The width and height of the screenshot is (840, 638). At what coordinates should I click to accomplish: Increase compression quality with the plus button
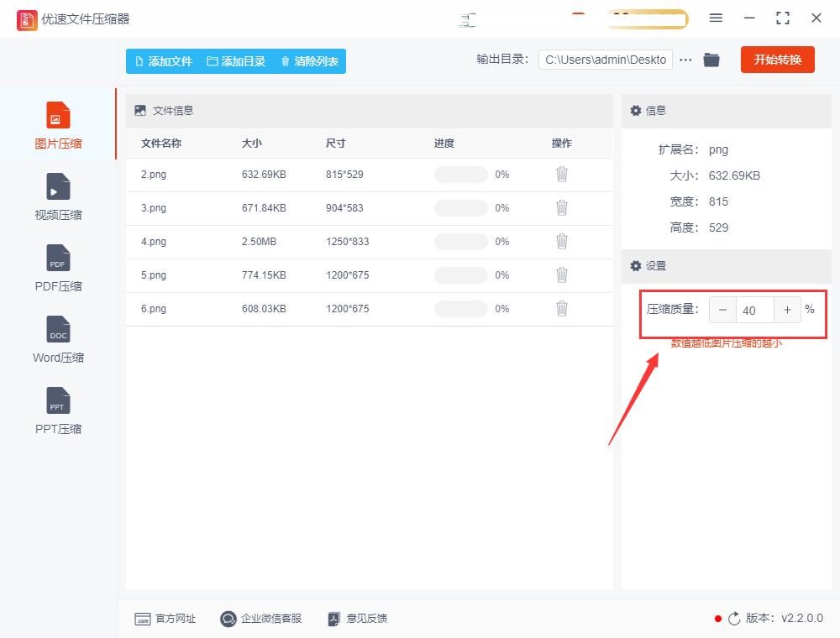pos(787,310)
